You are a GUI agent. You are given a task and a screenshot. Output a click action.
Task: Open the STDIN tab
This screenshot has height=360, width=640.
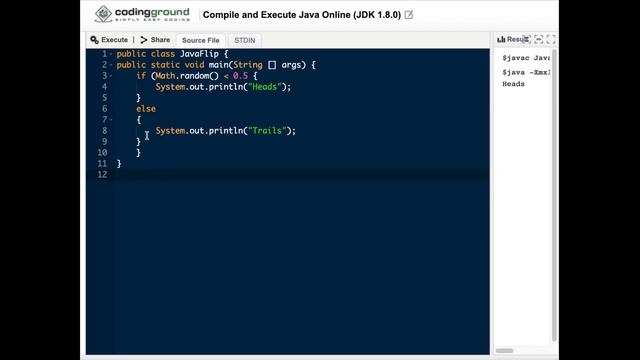(244, 40)
